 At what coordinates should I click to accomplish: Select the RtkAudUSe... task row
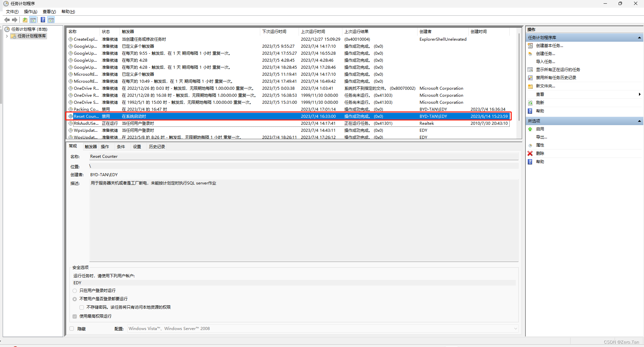pyautogui.click(x=289, y=123)
